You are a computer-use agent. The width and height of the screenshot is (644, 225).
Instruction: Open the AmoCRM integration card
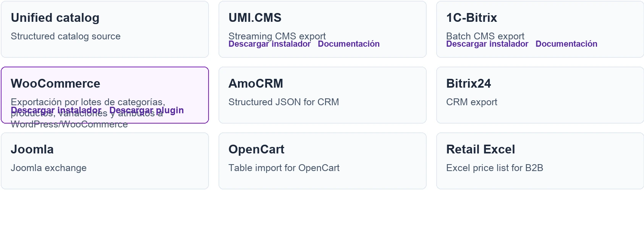click(x=322, y=95)
